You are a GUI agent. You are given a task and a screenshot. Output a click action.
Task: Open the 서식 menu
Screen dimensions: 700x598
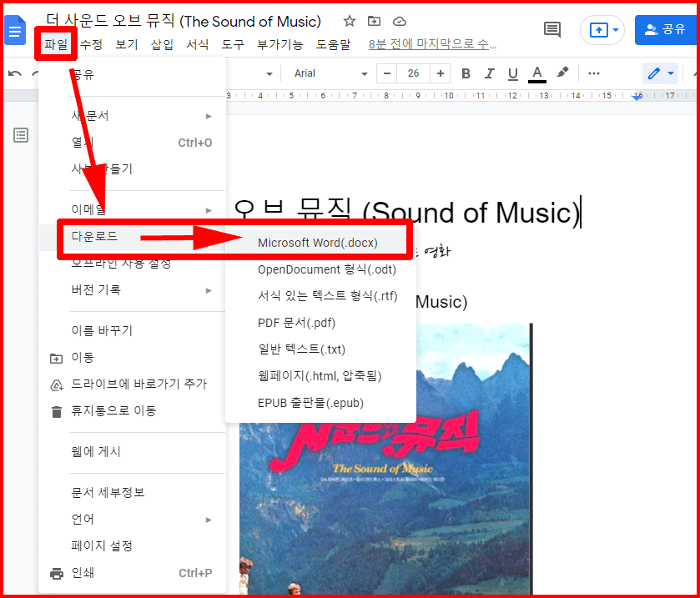(x=198, y=44)
